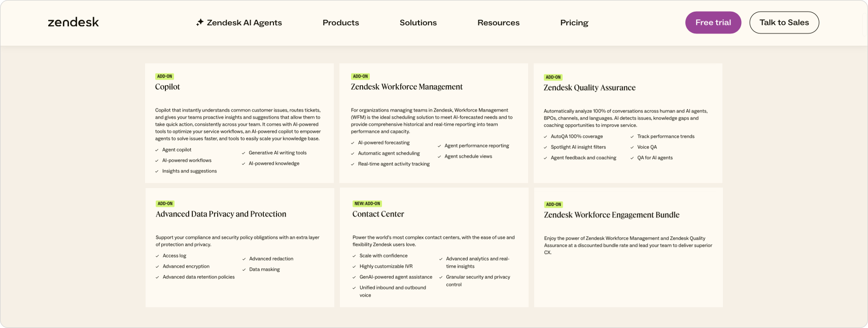The height and width of the screenshot is (328, 868).
Task: Click checkmark beside Advanced redaction
Action: point(244,259)
